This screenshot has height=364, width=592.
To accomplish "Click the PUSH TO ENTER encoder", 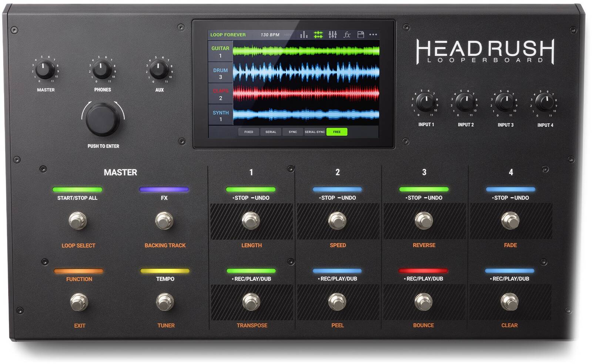I will pos(103,119).
